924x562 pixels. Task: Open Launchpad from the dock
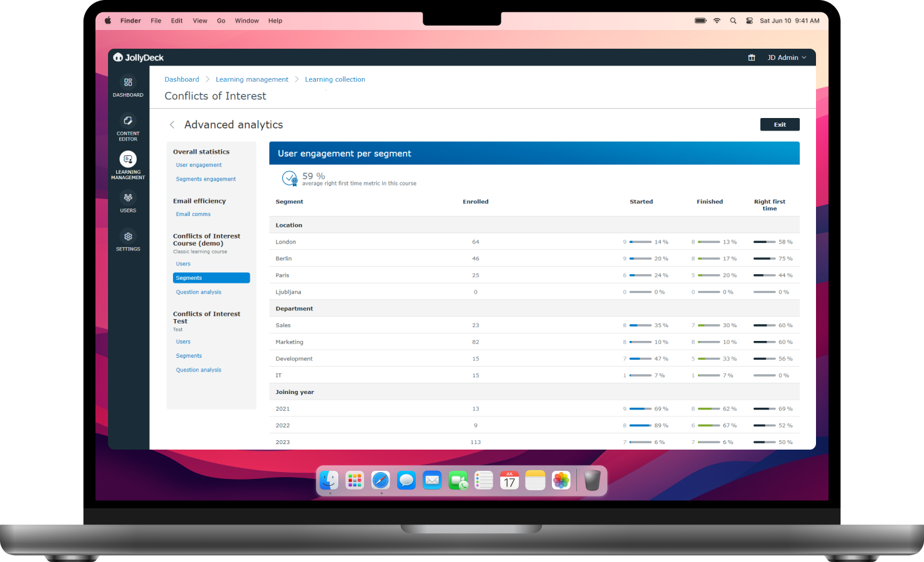click(355, 480)
